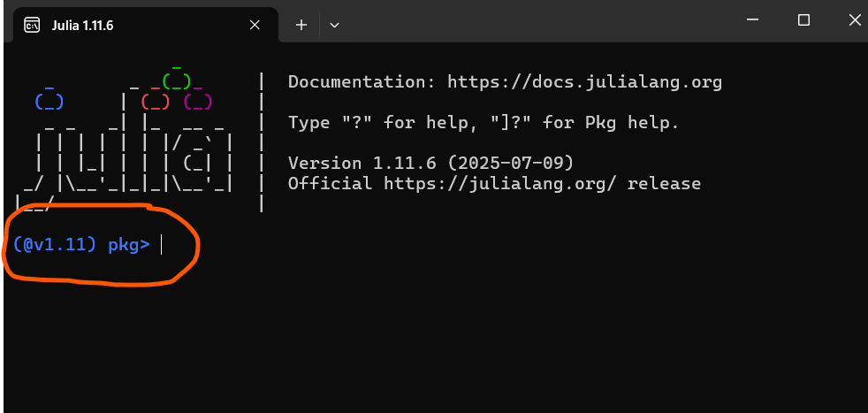
Task: Click the input cursor after the pkg> prompt
Action: tap(163, 245)
